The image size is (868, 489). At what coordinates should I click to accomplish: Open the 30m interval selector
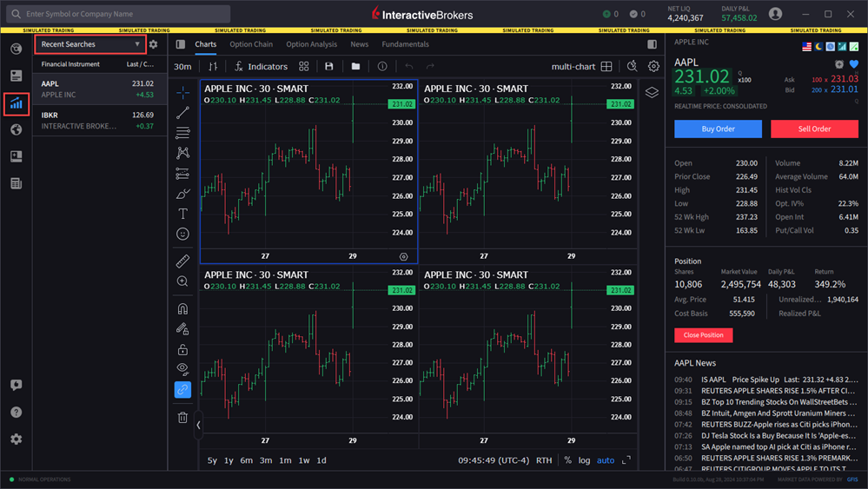(182, 67)
